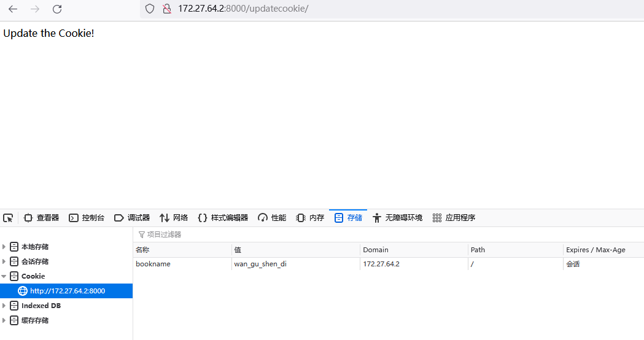The height and width of the screenshot is (340, 644).
Task: Expand the 缓存存储 tree arrow
Action: tap(4, 320)
